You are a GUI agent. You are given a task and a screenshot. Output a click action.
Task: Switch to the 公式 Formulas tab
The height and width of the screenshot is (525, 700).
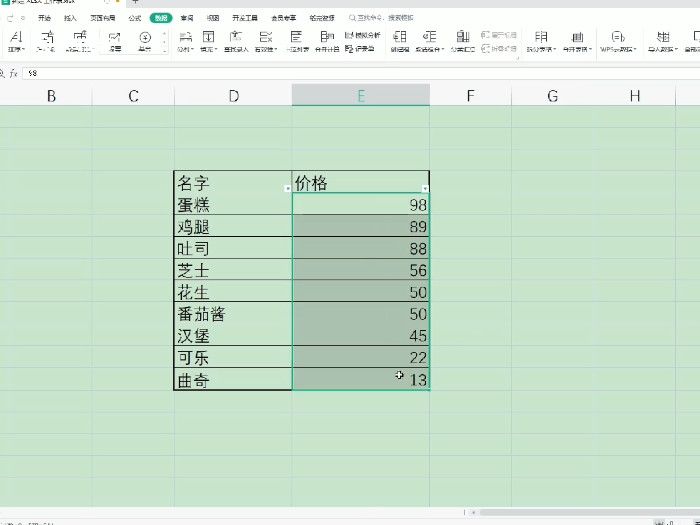134,18
